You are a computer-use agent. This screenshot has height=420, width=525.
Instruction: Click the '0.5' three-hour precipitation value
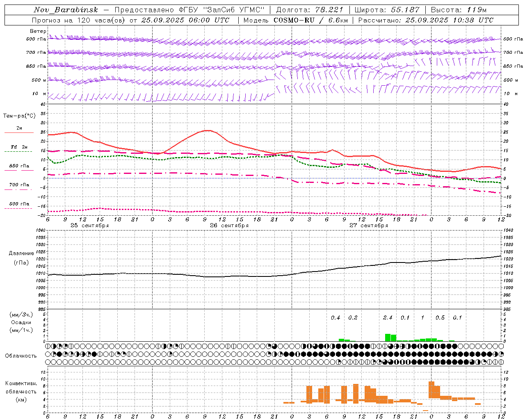coord(440,317)
